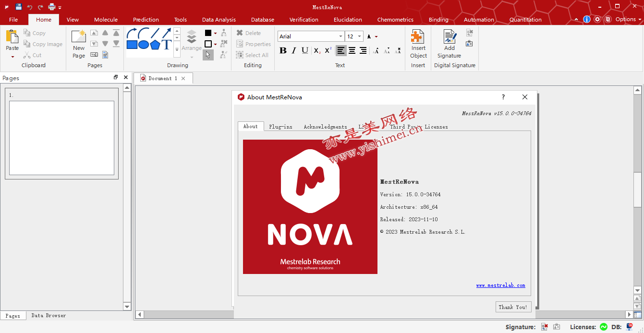644x333 pixels.
Task: Open the File menu
Action: pyautogui.click(x=13, y=20)
